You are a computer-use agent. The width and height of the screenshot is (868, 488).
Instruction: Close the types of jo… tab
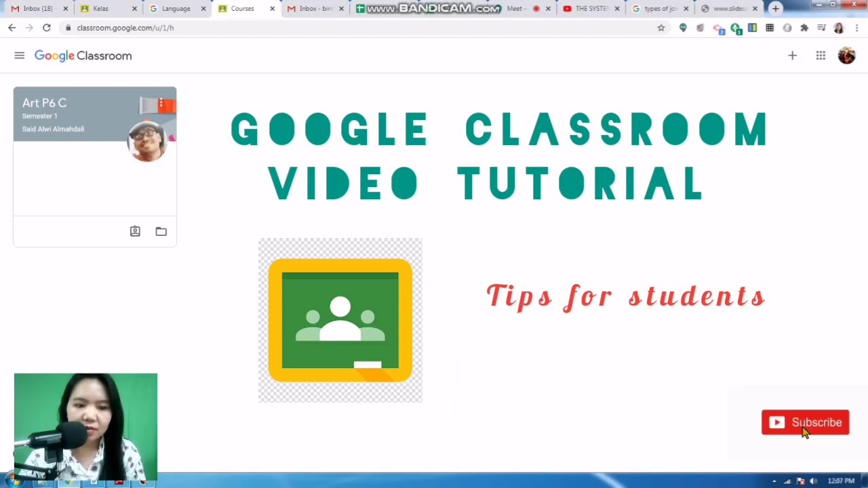tap(686, 9)
